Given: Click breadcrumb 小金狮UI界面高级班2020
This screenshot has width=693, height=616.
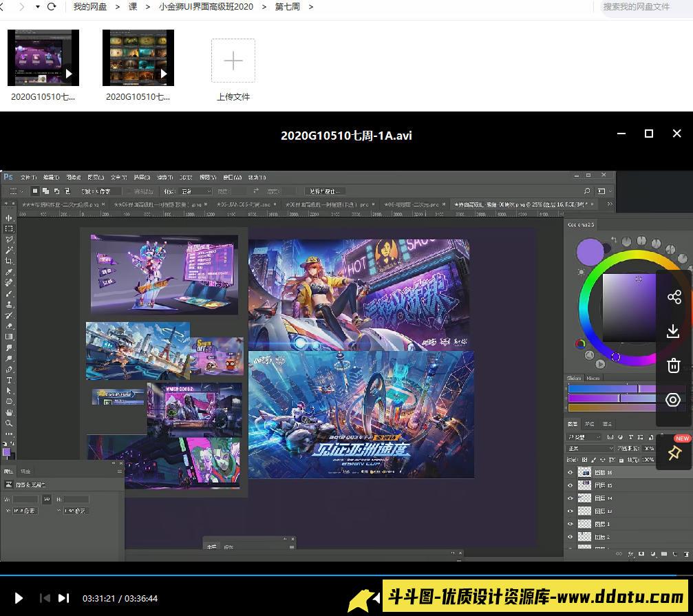Looking at the screenshot, I should click(x=206, y=7).
